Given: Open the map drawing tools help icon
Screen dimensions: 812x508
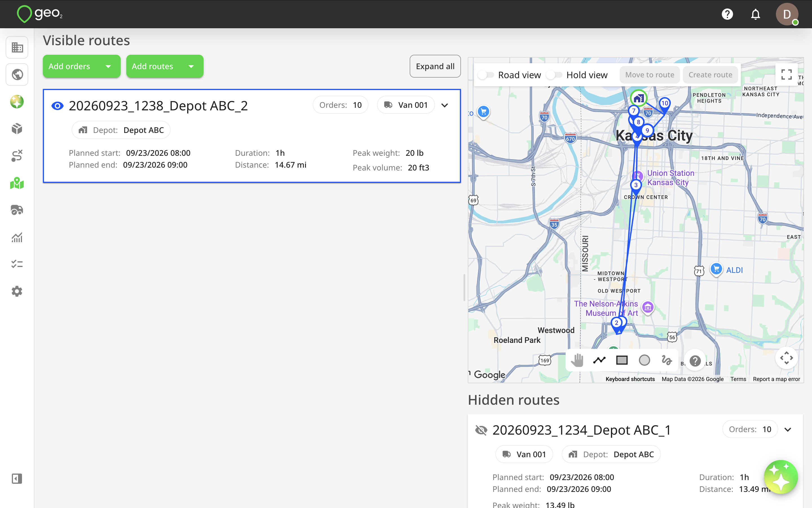Looking at the screenshot, I should (x=695, y=361).
